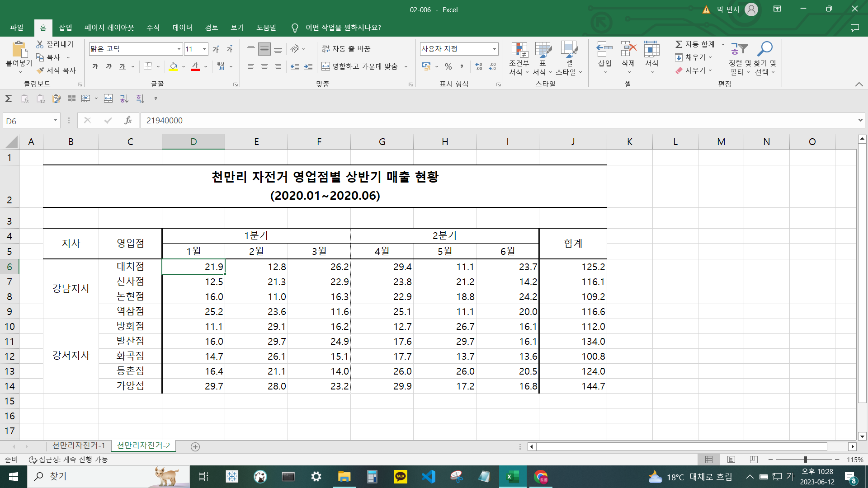
Task: Open 조건부 서식 conditional formatting
Action: pos(519,58)
